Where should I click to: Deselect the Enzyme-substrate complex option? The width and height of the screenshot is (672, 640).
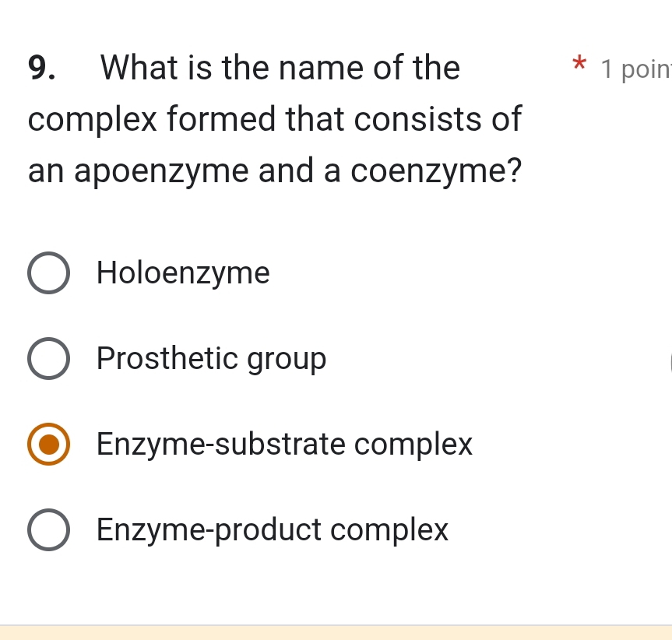click(48, 444)
